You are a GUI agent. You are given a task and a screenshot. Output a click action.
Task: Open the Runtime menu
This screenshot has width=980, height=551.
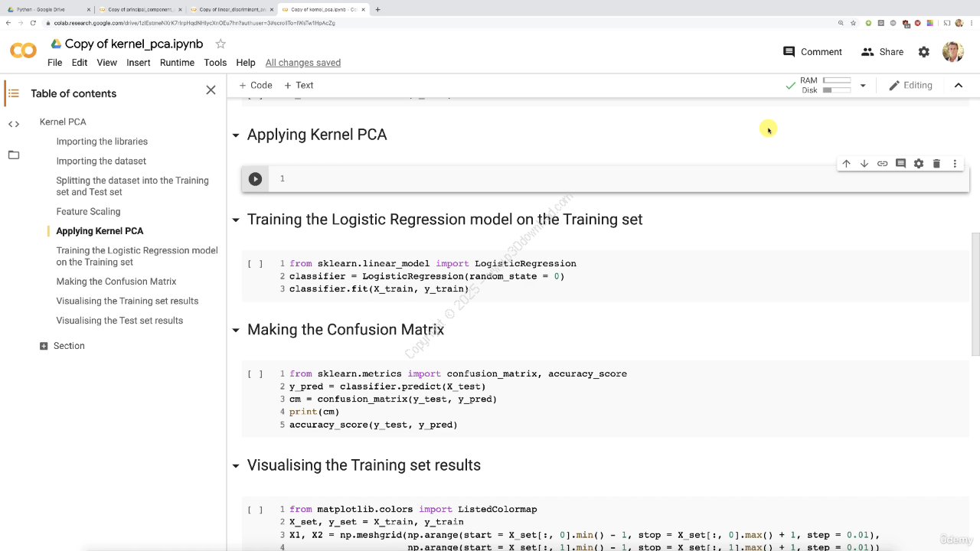(177, 63)
